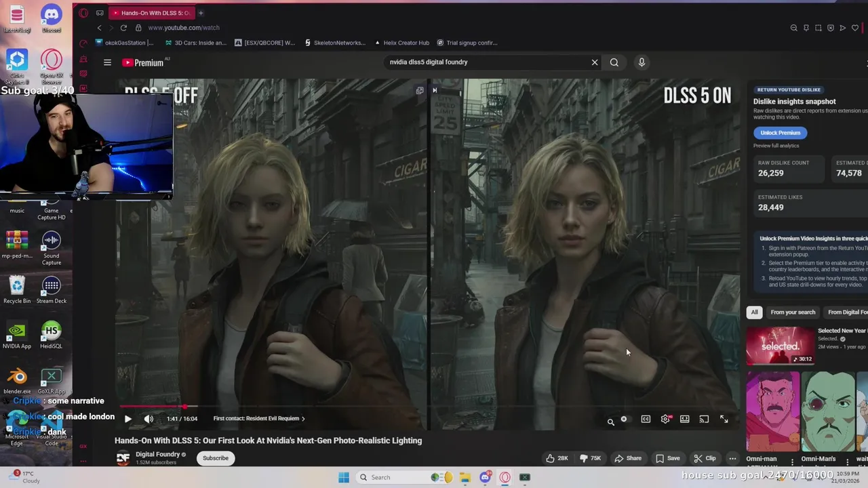
Task: Clear the YouTube search box text
Action: click(x=595, y=62)
